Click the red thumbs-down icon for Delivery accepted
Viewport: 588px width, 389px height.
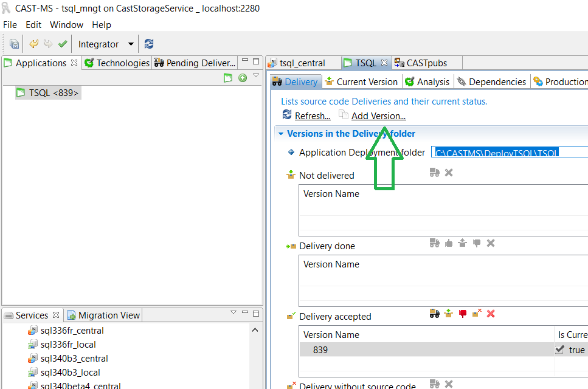[463, 314]
